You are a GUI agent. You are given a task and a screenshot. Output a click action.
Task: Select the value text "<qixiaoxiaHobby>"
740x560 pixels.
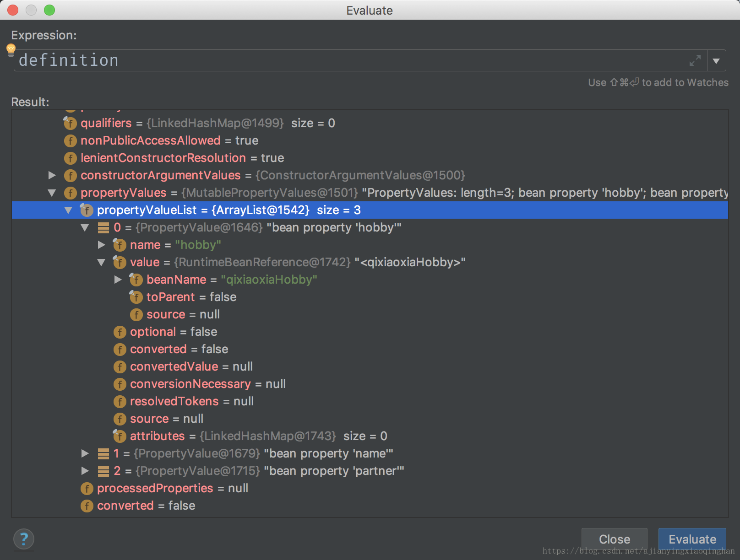click(x=410, y=262)
